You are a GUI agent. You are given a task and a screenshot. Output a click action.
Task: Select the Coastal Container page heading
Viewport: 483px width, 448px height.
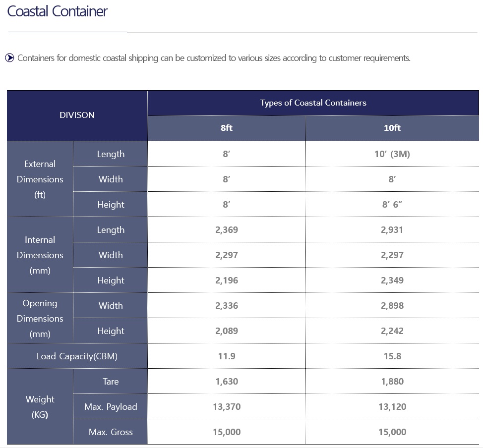tap(58, 11)
